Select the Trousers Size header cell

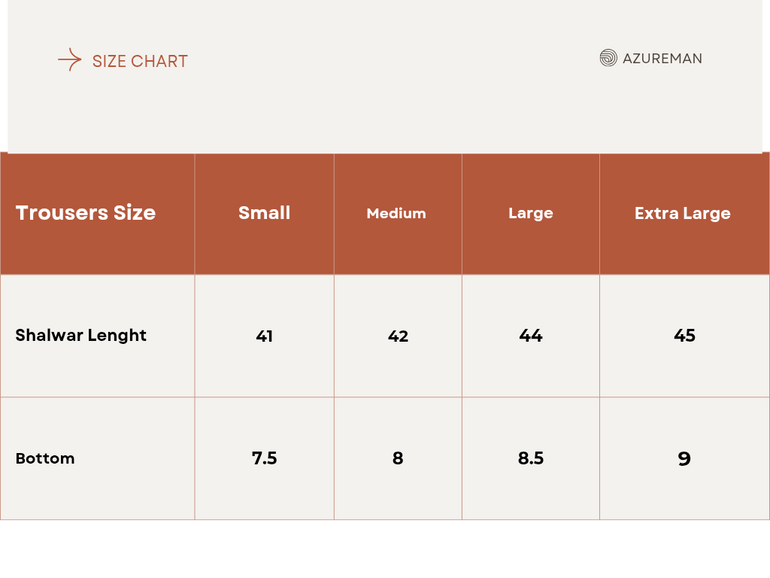click(86, 213)
